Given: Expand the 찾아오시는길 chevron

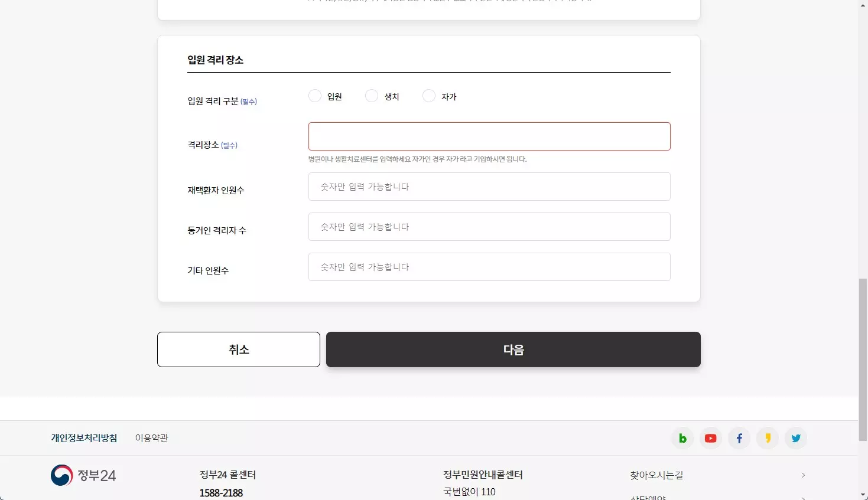Looking at the screenshot, I should coord(803,475).
